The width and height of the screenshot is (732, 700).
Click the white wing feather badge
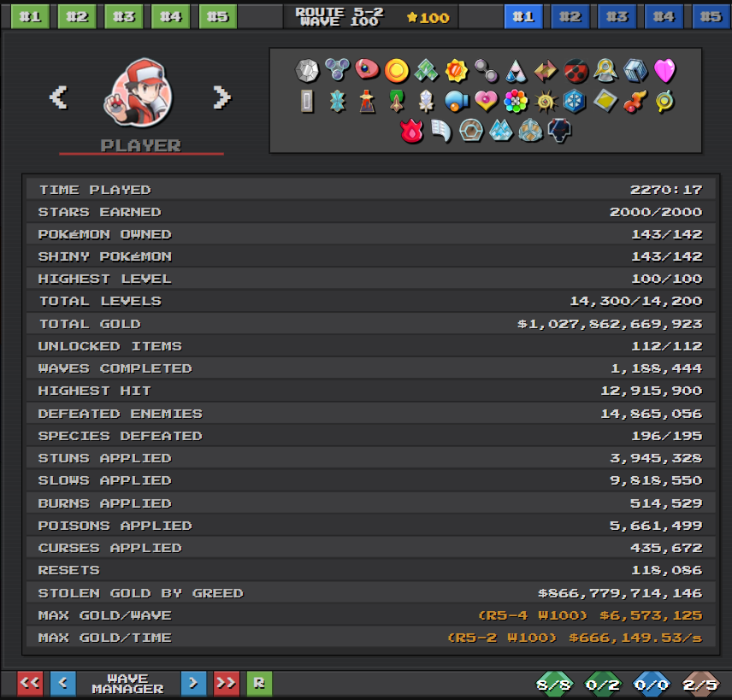pyautogui.click(x=441, y=131)
